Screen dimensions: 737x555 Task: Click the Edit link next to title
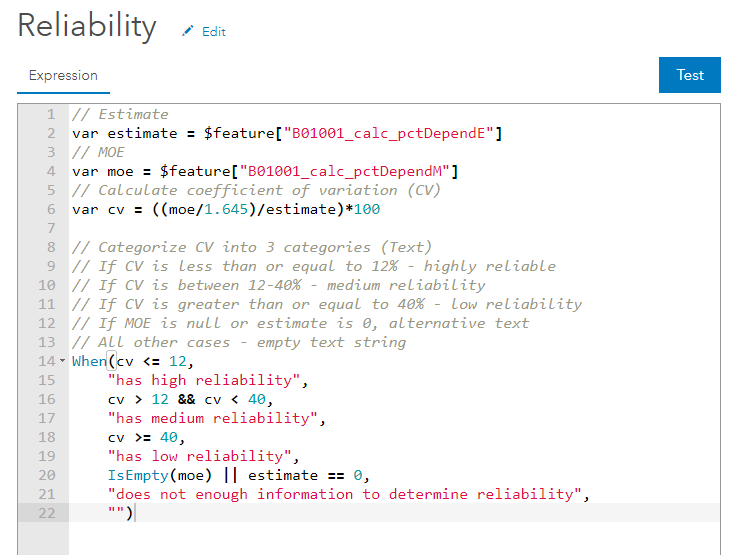214,32
